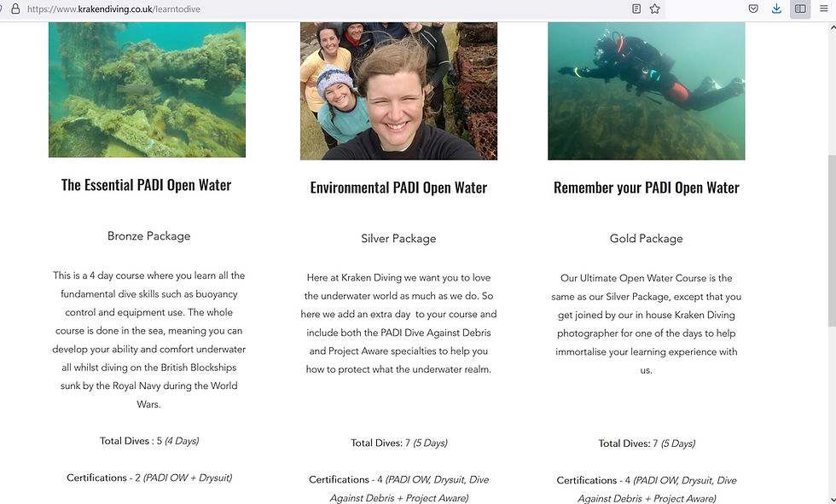836x504 pixels.
Task: Click the Gold Package label
Action: 647,239
